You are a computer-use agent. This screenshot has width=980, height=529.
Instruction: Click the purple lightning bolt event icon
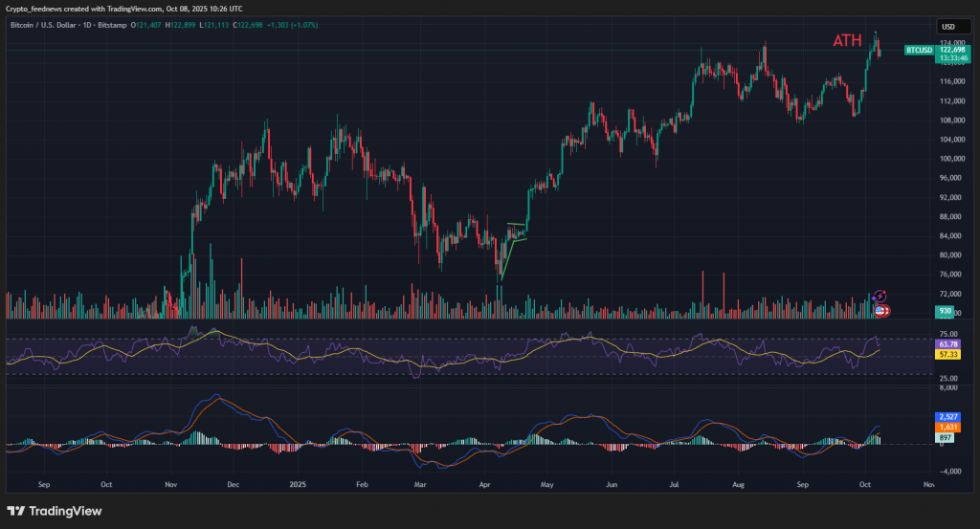(x=880, y=297)
